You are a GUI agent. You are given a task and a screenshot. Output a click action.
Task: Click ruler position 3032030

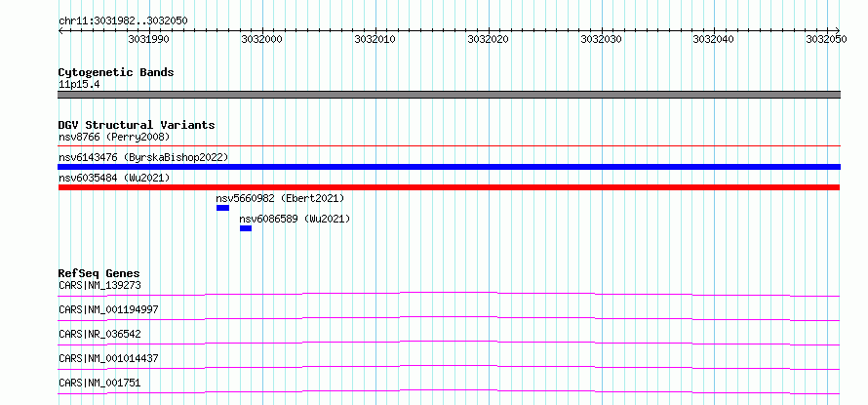coord(601,39)
